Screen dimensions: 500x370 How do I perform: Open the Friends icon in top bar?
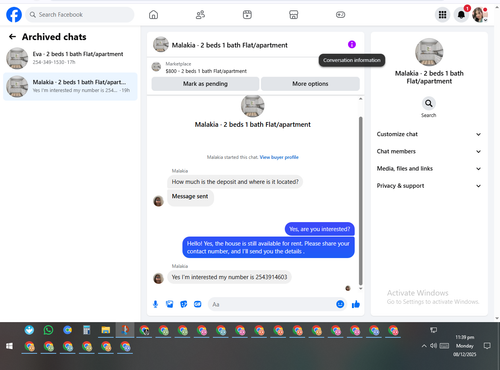[x=200, y=15]
